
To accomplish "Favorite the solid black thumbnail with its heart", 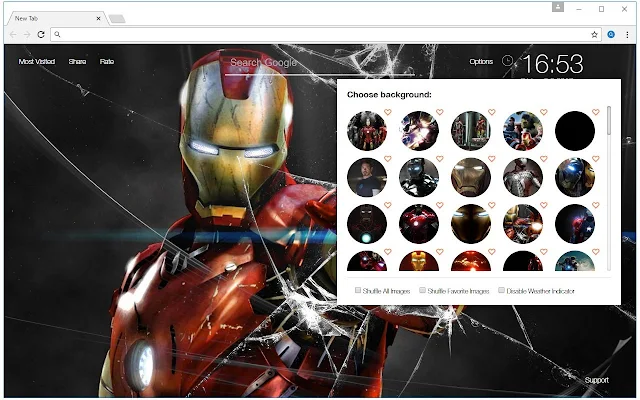I will (x=596, y=112).
